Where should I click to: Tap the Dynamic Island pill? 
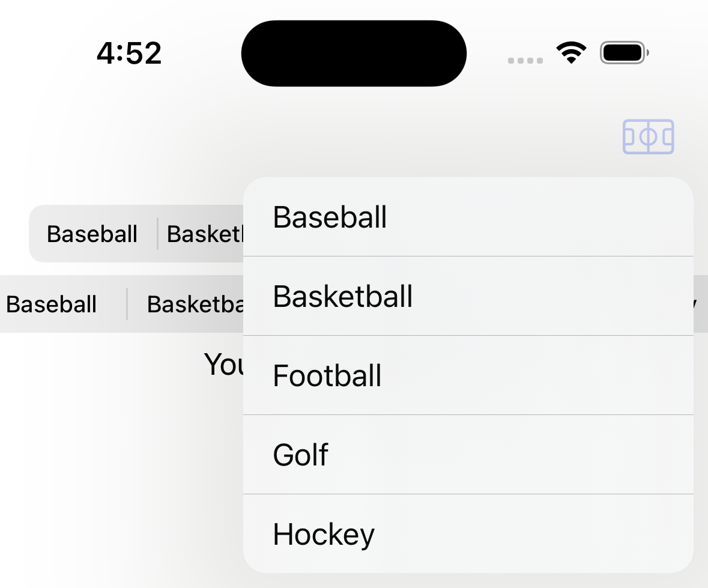coord(354,53)
